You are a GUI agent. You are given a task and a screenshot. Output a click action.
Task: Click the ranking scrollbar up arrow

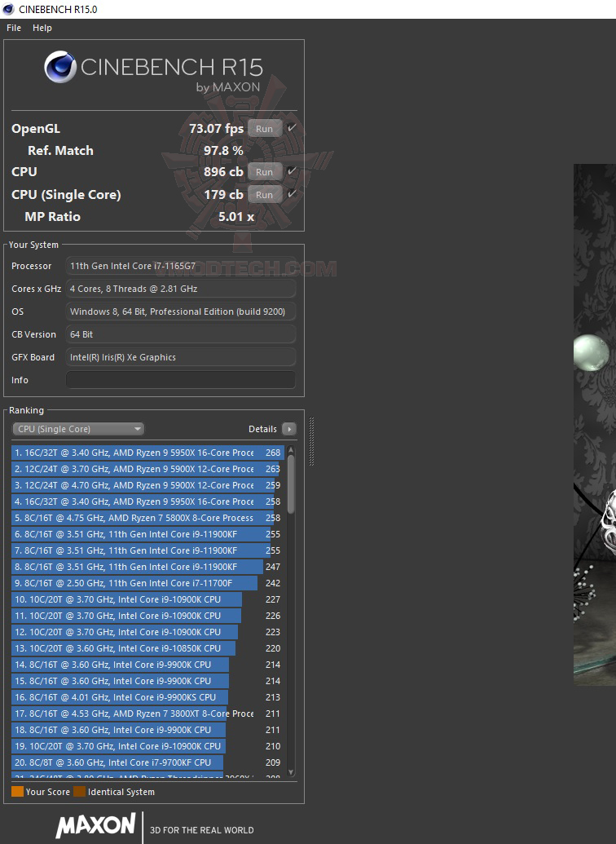pos(291,449)
